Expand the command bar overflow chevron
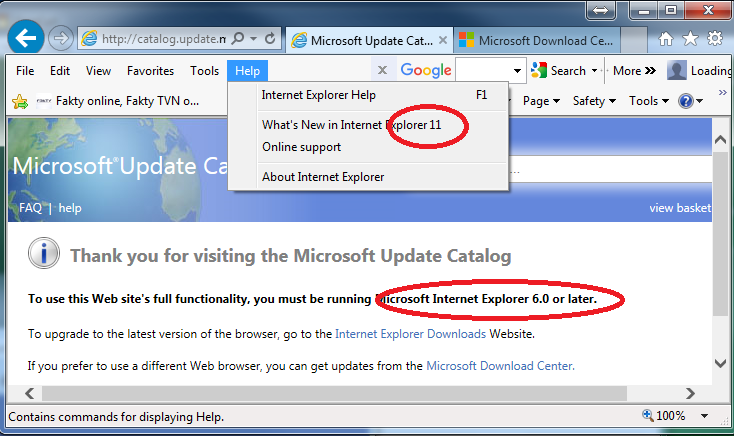 [723, 93]
